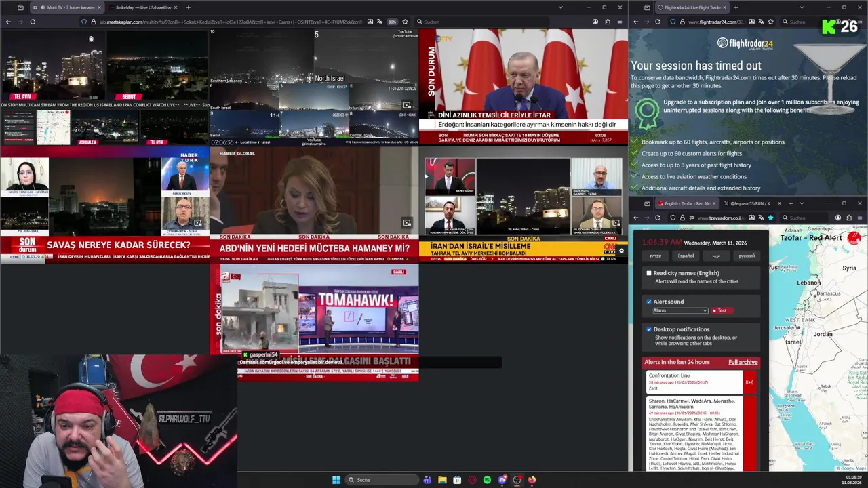Go back in the Tzofar browser window

[x=636, y=218]
